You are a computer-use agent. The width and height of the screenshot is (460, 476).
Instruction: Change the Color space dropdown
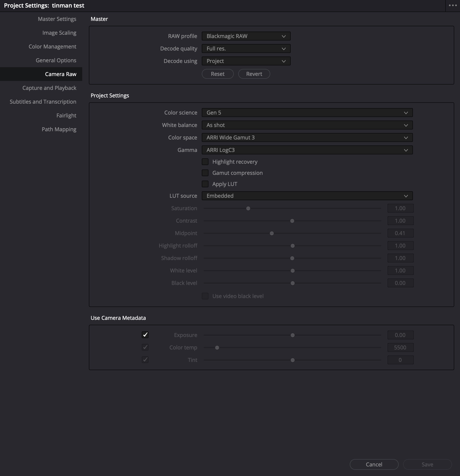click(307, 137)
